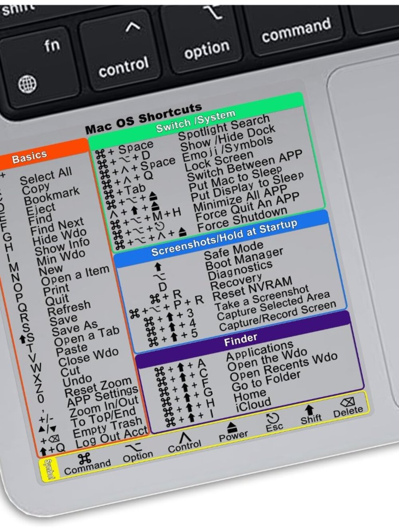
Task: Click the Open a Item entry
Action: coord(75,276)
